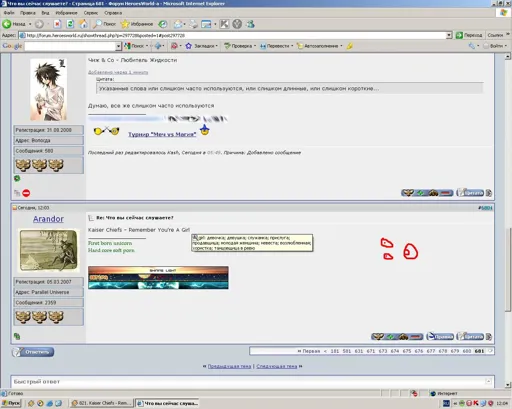Open the Google toolbar settings wrench
This screenshot has width=512, height=409.
471,46
